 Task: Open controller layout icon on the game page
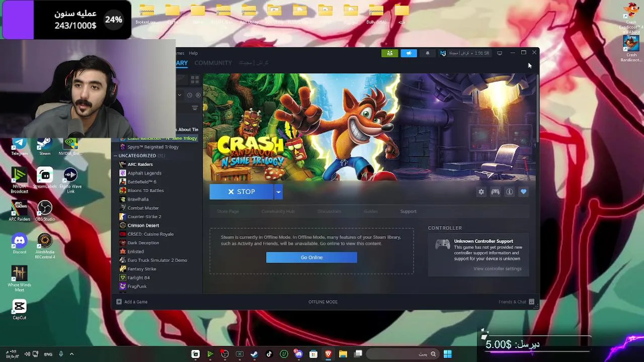(x=496, y=192)
